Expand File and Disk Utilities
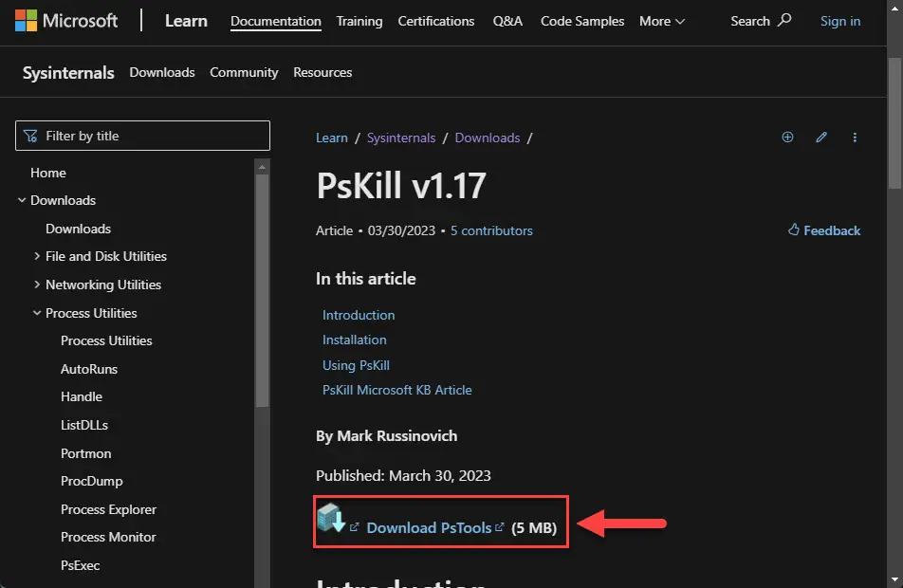The width and height of the screenshot is (903, 588). click(x=37, y=256)
